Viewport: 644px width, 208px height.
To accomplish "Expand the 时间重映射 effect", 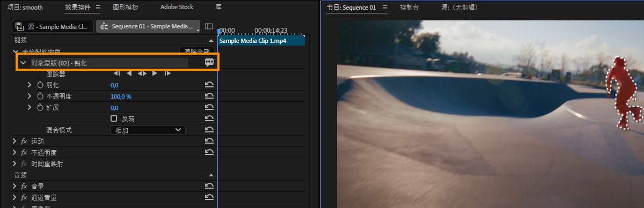I will click(14, 164).
